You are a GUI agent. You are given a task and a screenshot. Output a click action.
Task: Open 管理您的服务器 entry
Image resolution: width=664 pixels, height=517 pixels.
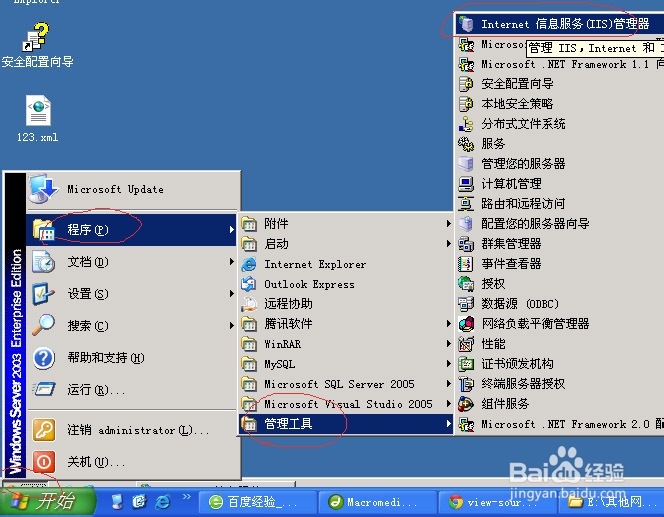point(560,163)
